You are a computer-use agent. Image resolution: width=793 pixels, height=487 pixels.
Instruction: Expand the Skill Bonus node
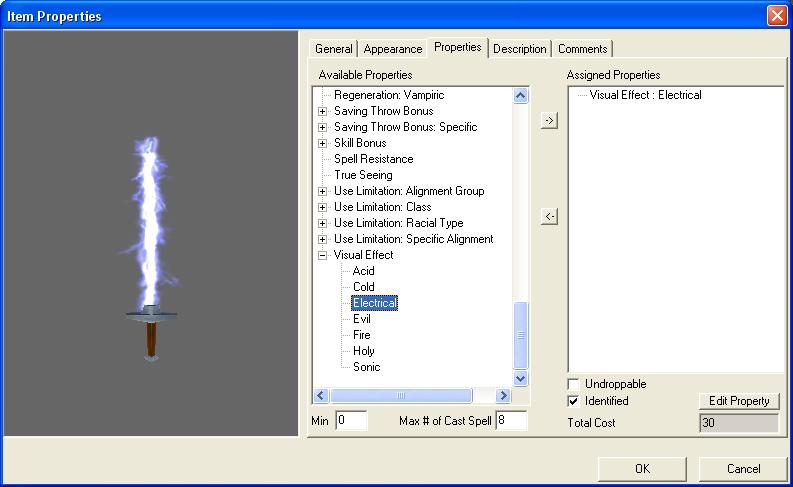pyautogui.click(x=323, y=143)
